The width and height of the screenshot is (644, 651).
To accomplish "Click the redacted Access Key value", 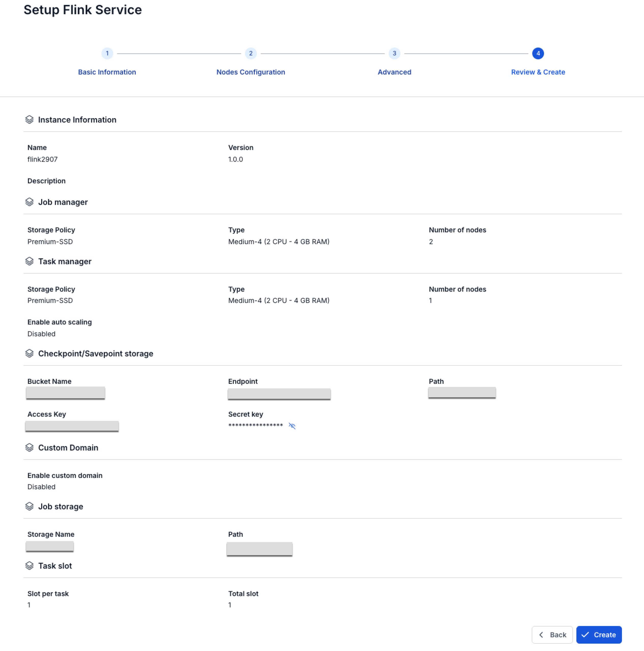I will [x=72, y=426].
